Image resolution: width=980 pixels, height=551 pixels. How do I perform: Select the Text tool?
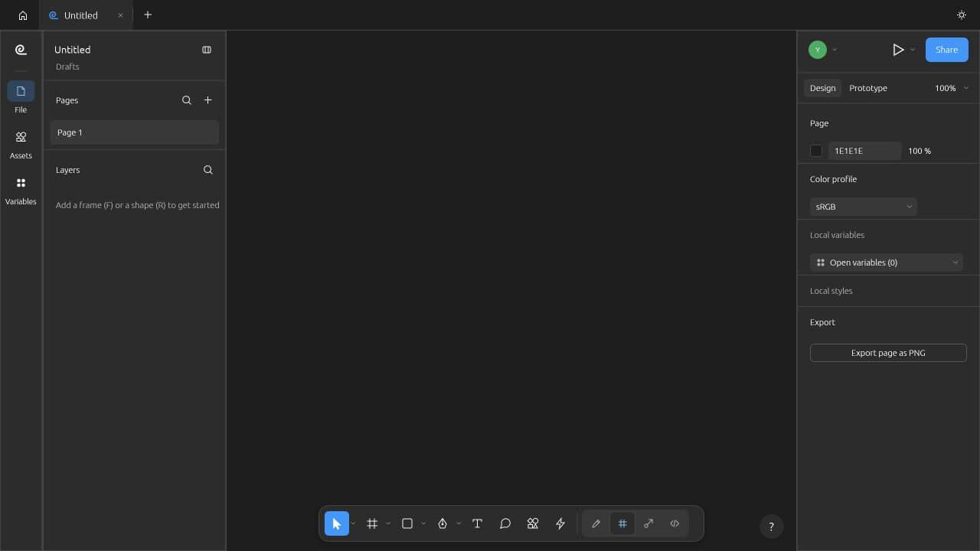click(x=477, y=523)
